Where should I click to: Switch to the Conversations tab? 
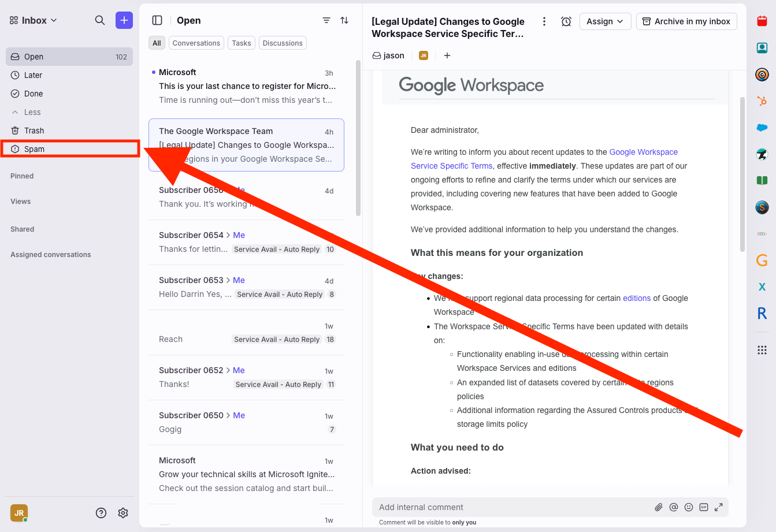pyautogui.click(x=196, y=43)
